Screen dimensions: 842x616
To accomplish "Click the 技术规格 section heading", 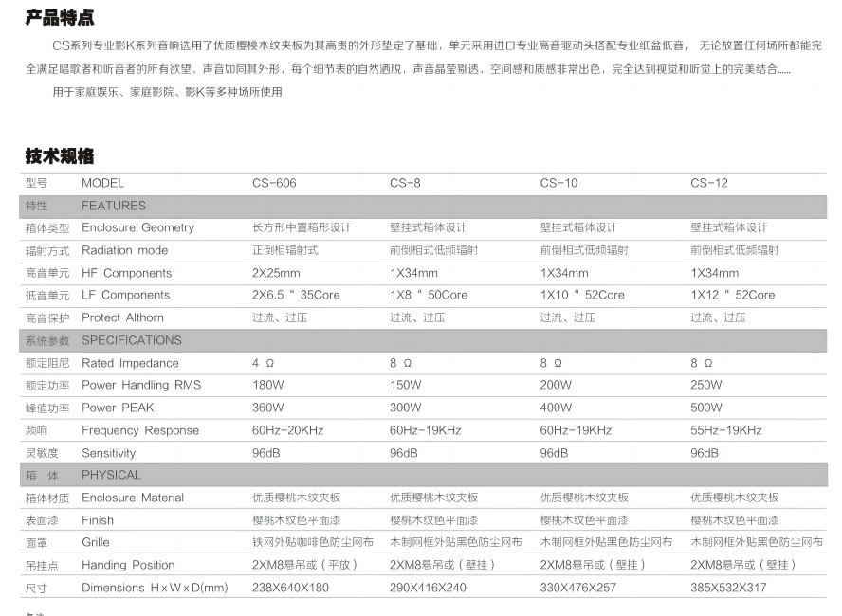I will tap(60, 156).
